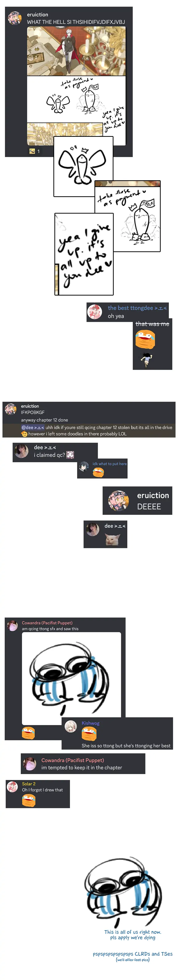178x980 pixels.
Task: Click the Kishwog username
Action: [90, 723]
